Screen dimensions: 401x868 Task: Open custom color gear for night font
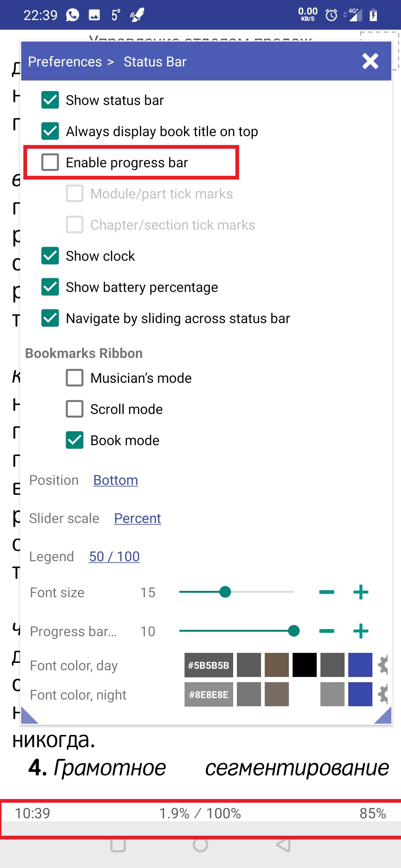(x=383, y=694)
